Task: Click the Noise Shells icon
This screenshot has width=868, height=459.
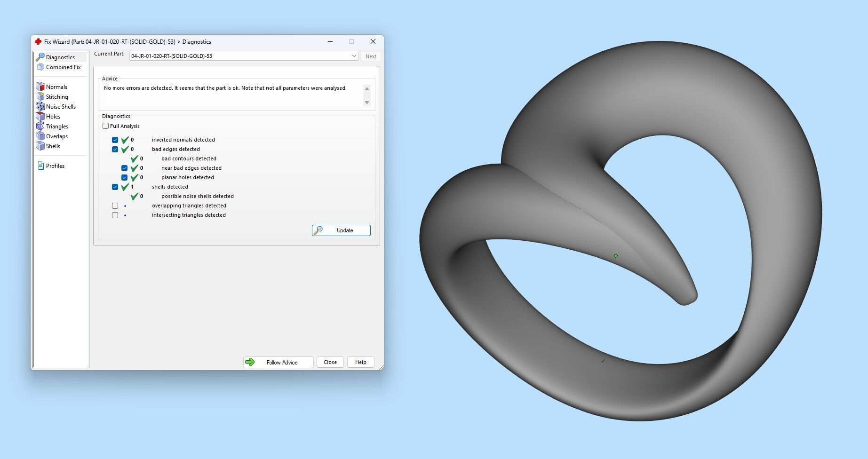Action: (x=40, y=107)
